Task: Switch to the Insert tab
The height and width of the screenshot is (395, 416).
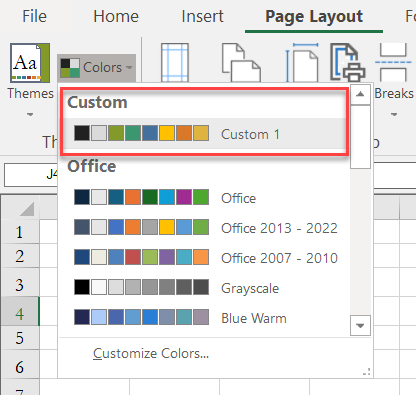Action: pyautogui.click(x=202, y=16)
